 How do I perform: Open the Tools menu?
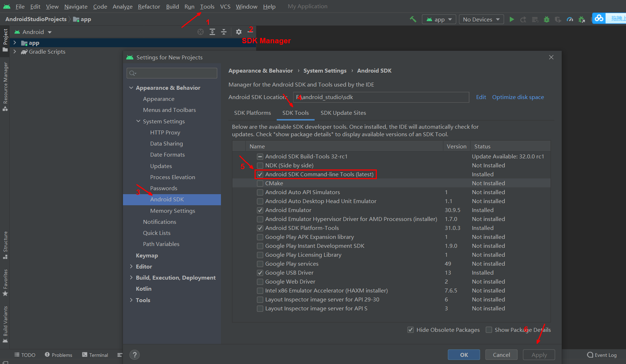[207, 6]
